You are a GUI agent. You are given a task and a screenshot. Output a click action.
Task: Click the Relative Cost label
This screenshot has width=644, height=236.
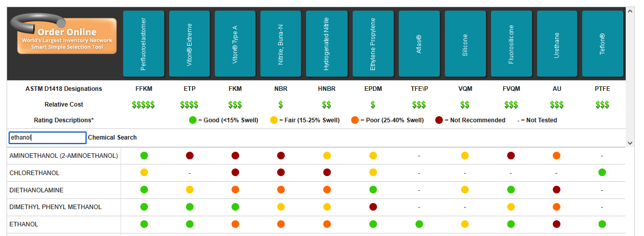[64, 105]
